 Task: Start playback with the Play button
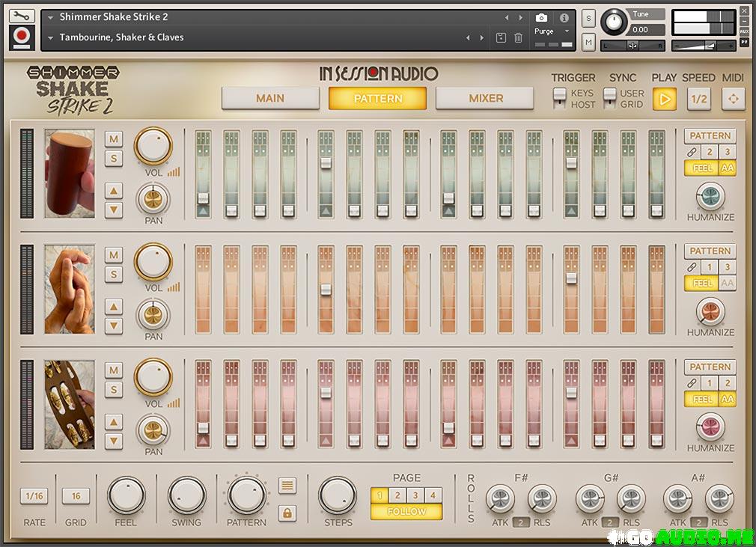click(665, 100)
